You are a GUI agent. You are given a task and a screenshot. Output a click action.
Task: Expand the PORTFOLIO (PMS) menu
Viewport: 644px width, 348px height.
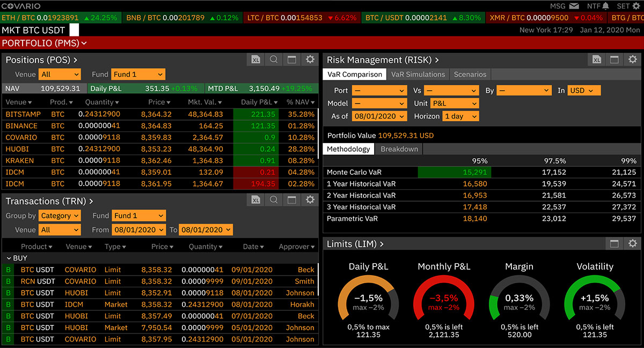[x=45, y=43]
